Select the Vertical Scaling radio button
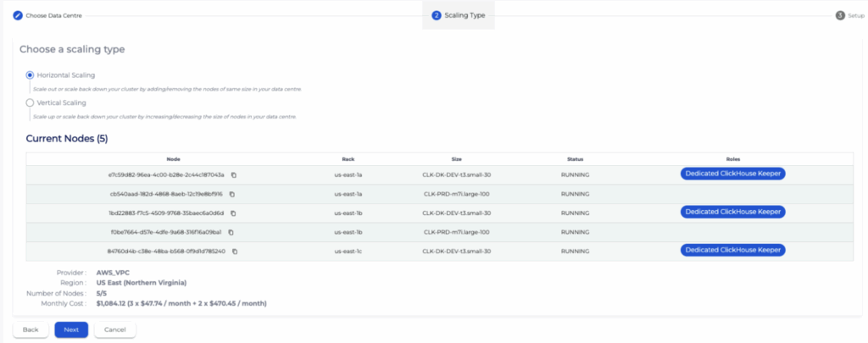 (x=30, y=102)
